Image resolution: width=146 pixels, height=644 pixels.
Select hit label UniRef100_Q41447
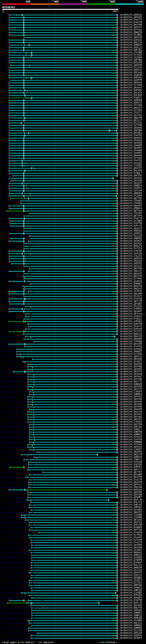click(131, 311)
